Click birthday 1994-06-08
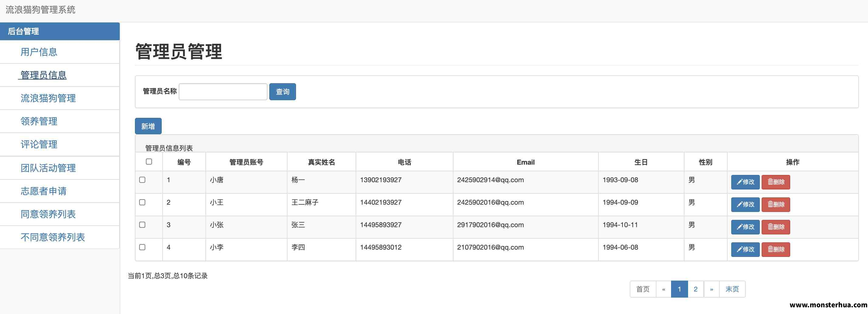 coord(620,247)
